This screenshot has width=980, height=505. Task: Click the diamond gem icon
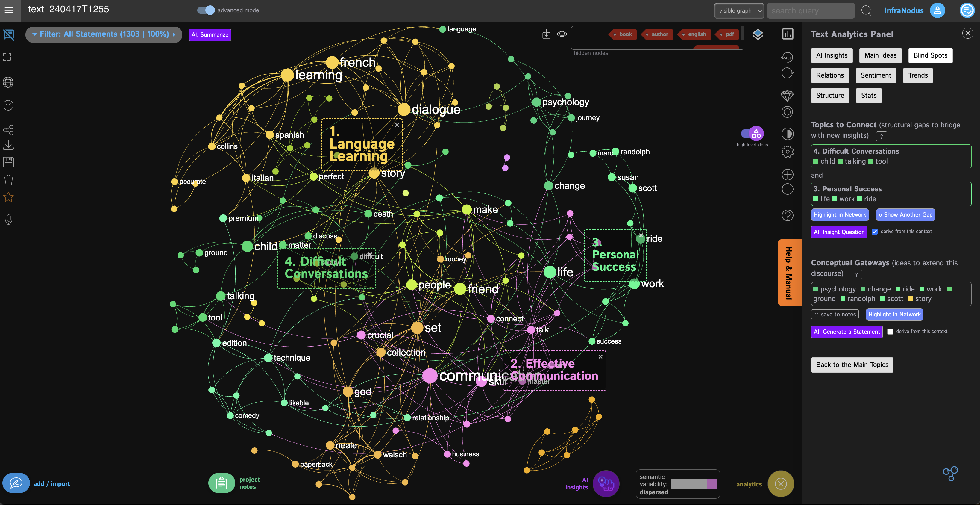[x=787, y=96]
